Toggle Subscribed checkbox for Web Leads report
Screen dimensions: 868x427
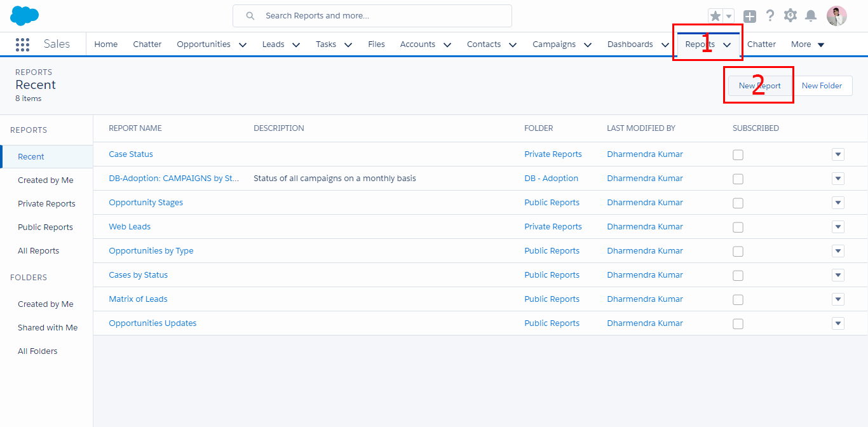coord(738,227)
